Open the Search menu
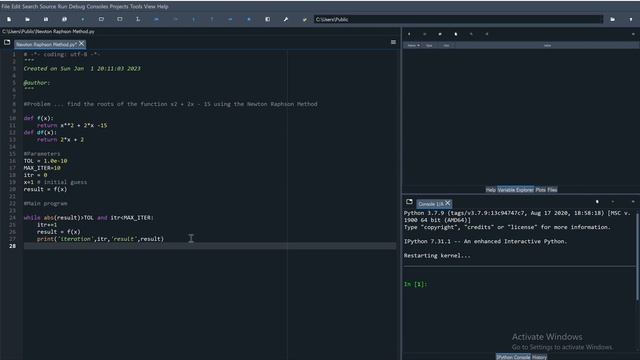The image size is (640, 360). pos(30,7)
